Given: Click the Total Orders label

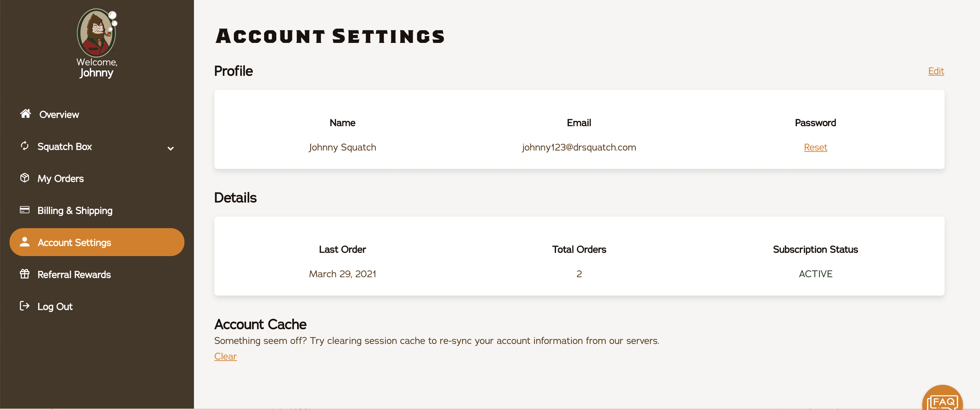Looking at the screenshot, I should coord(579,249).
